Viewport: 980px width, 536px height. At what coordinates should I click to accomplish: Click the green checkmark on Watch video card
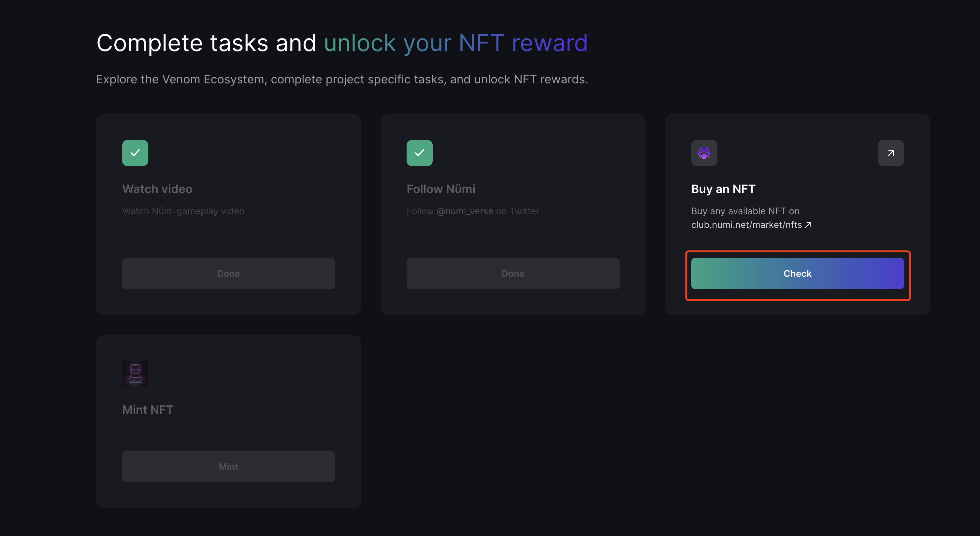click(x=135, y=153)
